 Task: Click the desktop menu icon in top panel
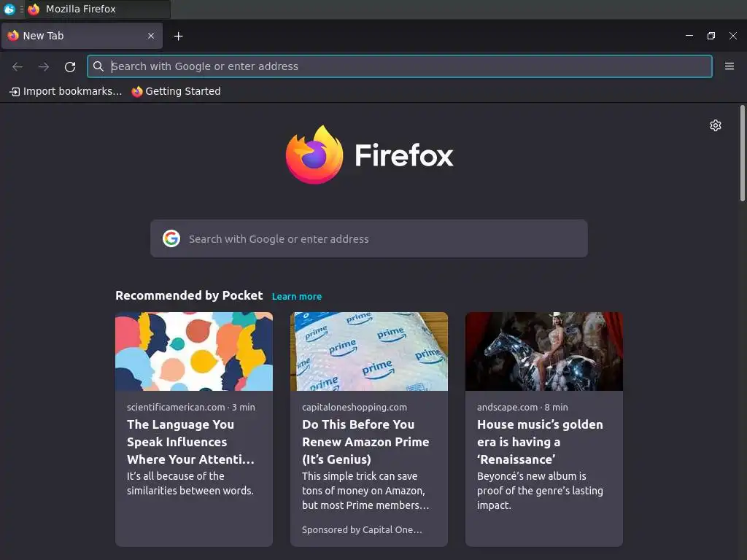(x=9, y=9)
